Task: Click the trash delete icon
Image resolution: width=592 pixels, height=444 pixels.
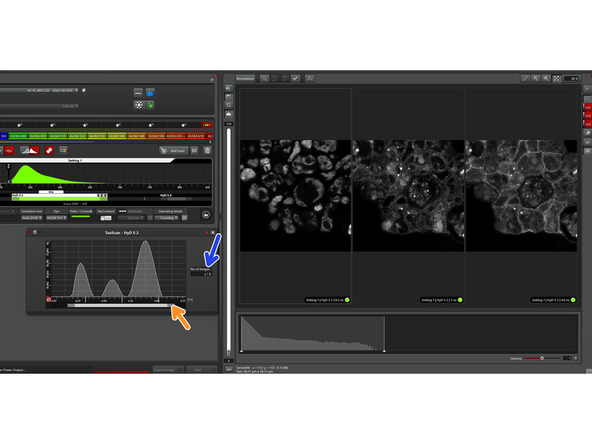Action: (x=207, y=151)
